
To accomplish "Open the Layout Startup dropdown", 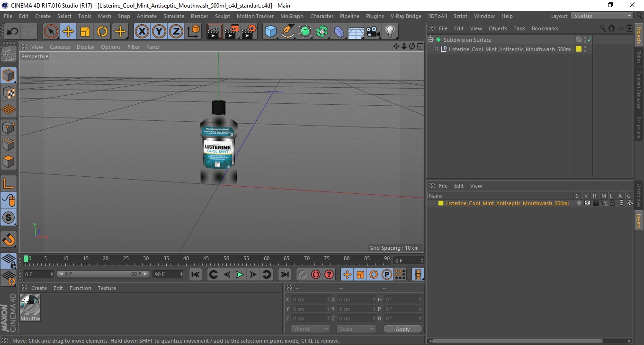I will click(x=602, y=16).
